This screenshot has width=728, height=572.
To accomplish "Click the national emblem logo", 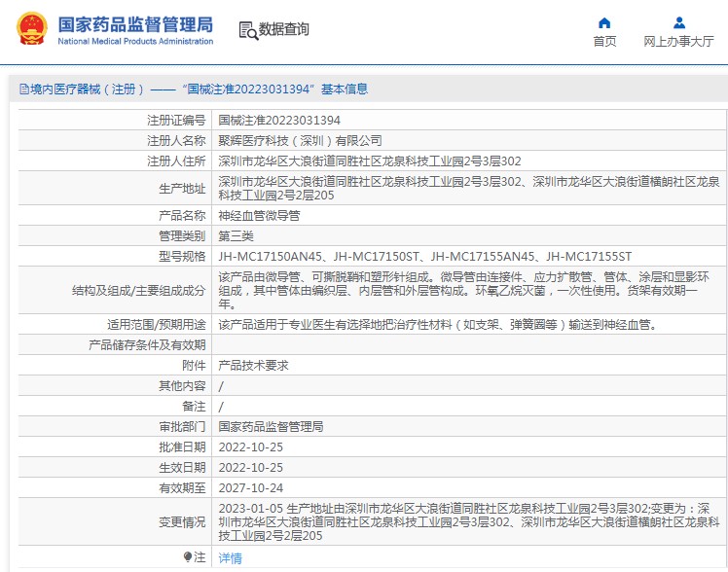I will [31, 29].
